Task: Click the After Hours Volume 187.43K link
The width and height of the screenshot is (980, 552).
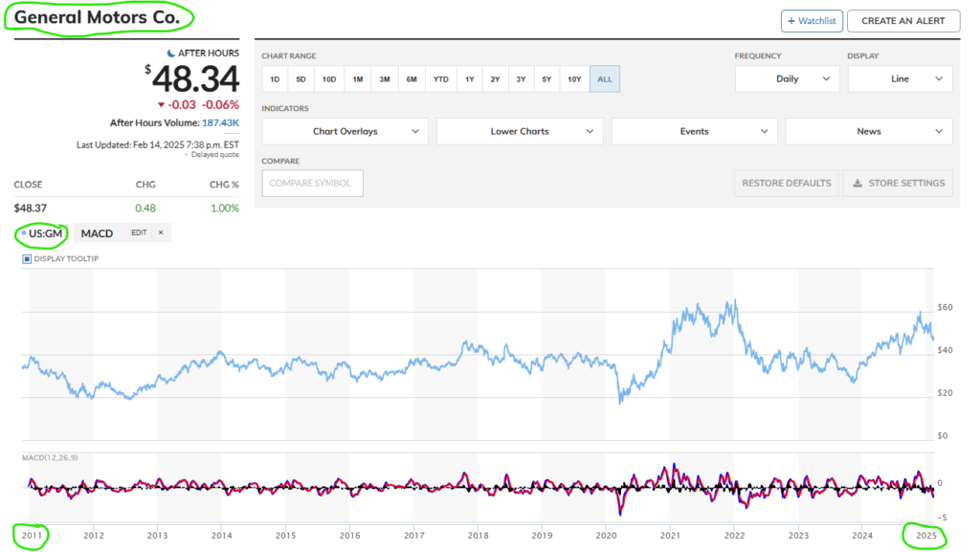Action: pos(220,123)
